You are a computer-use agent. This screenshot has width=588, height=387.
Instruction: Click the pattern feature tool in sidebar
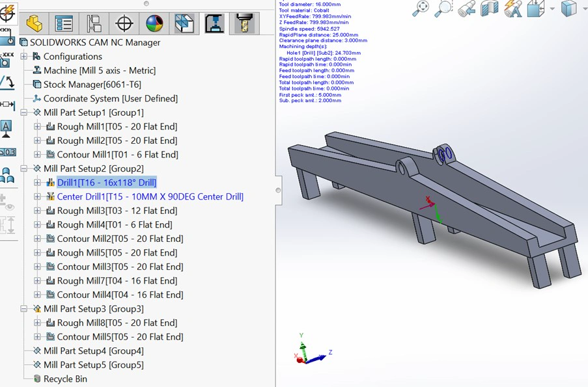7,175
